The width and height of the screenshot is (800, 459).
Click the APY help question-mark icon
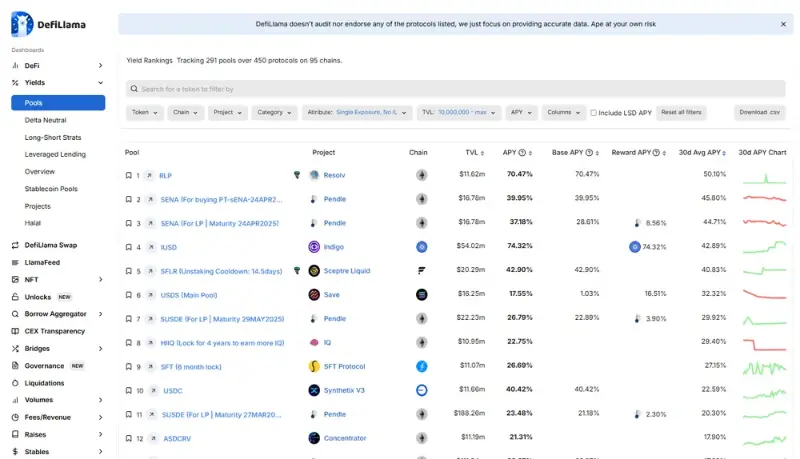point(522,152)
